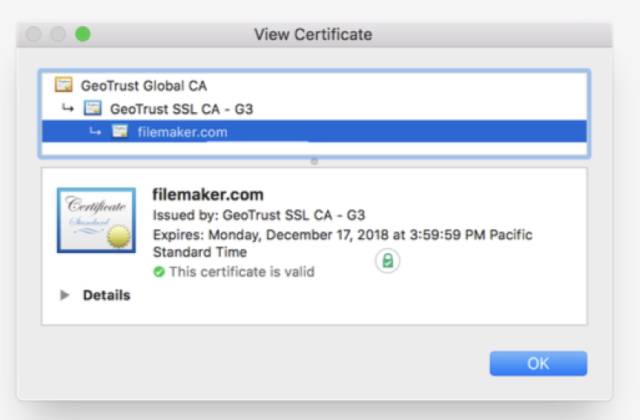Screen dimensions: 640x420
Task: Click the green padlock icon
Action: coord(387,260)
